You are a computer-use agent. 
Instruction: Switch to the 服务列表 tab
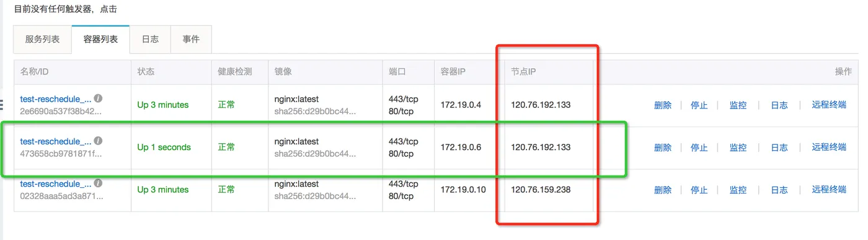[x=43, y=39]
